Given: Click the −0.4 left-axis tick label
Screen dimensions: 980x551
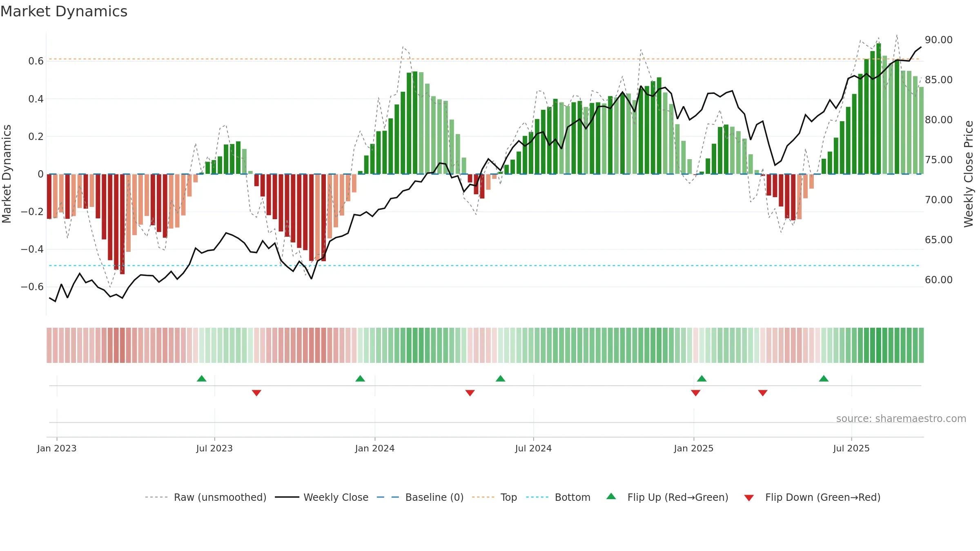Looking at the screenshot, I should (x=32, y=249).
